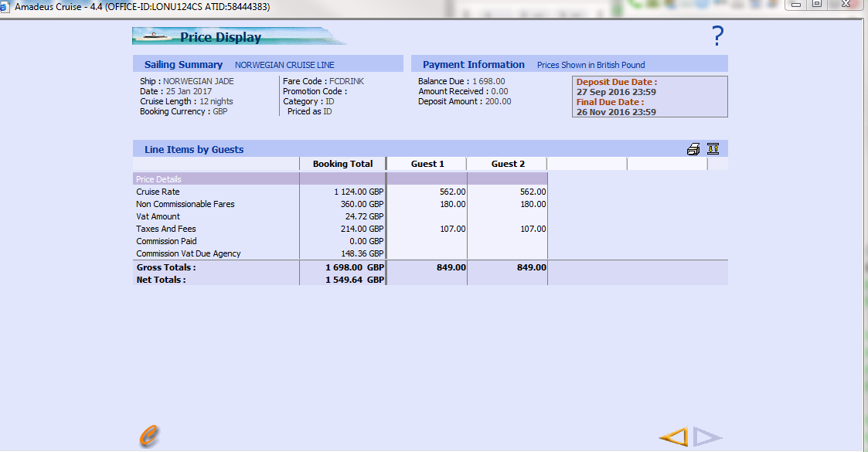Viewport: 868px width, 452px height.
Task: Click the Deposit Due Date label
Action: pyautogui.click(x=617, y=82)
